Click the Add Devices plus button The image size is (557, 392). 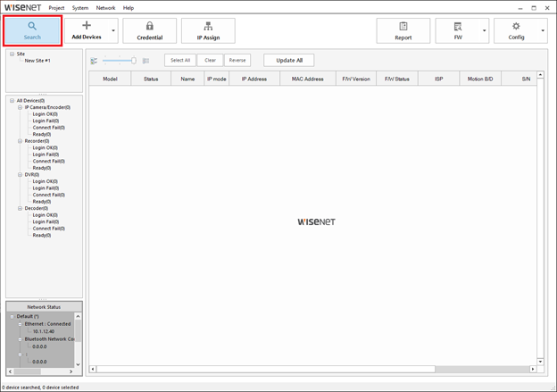87,31
